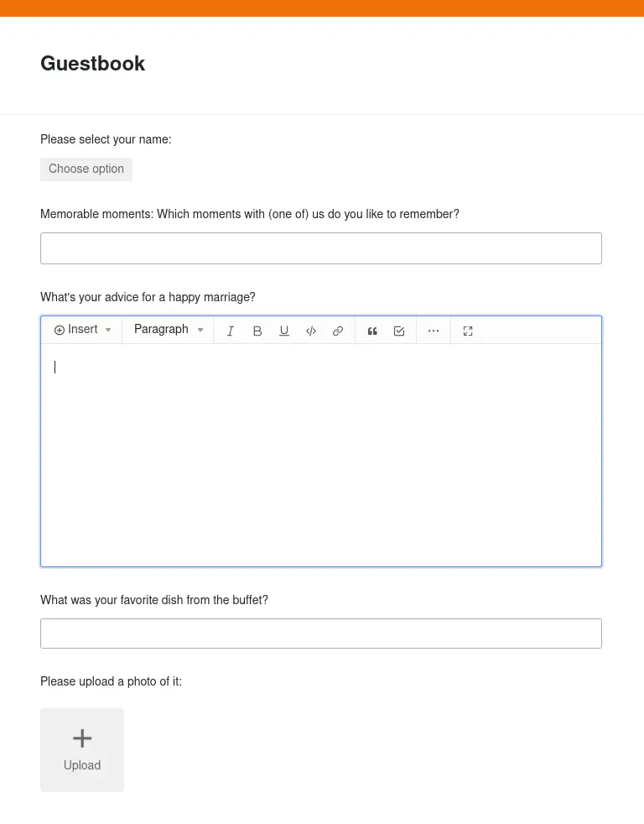
Task: Click the plus-circle icon next to Insert
Action: pos(60,330)
